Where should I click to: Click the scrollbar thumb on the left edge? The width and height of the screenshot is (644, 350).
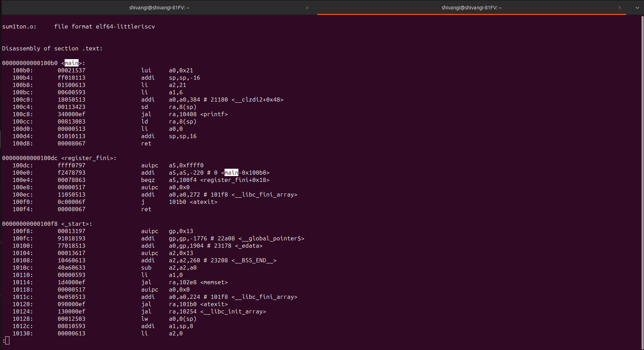(x=2, y=139)
